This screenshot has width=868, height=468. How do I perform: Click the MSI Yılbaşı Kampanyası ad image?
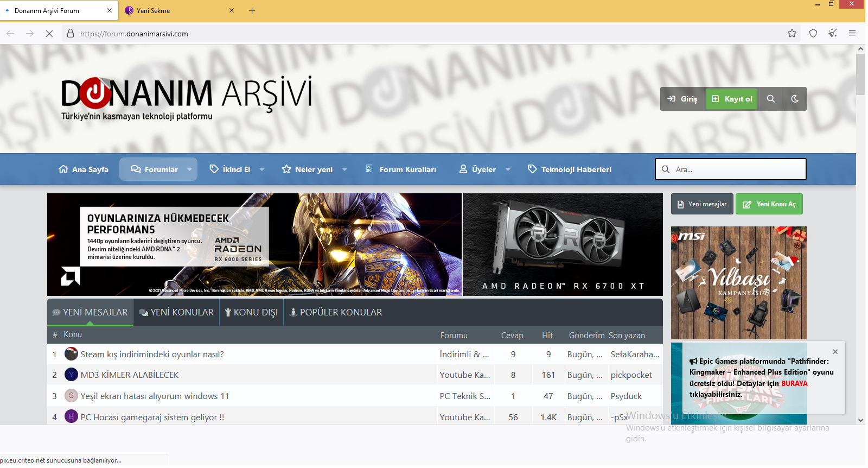[739, 283]
